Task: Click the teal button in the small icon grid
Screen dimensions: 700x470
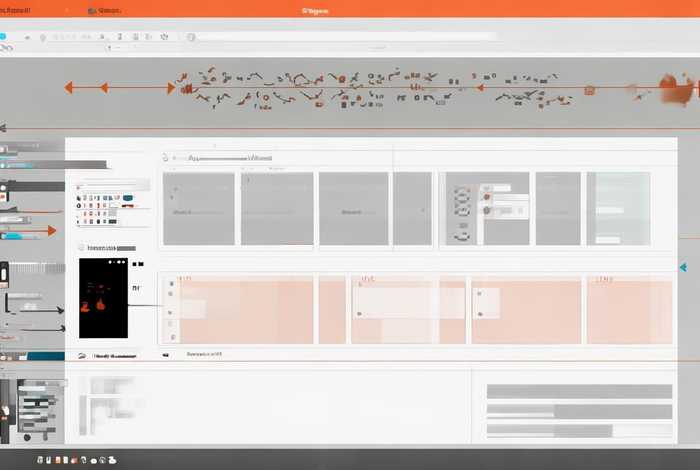Action: click(x=129, y=199)
